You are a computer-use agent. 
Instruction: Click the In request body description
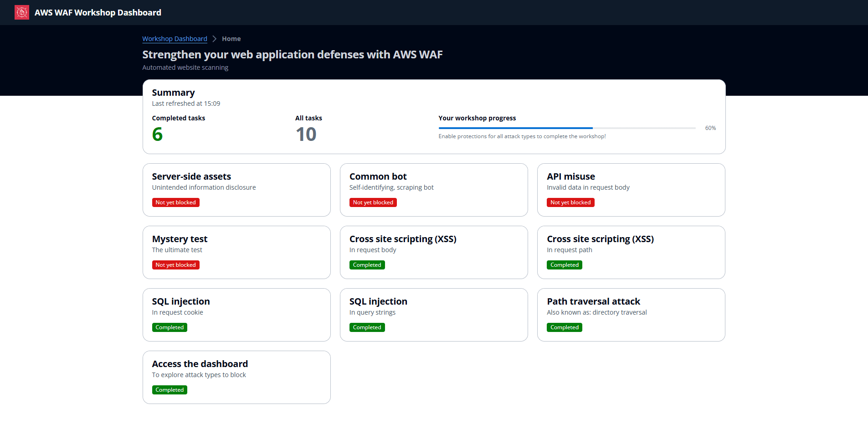tap(373, 250)
